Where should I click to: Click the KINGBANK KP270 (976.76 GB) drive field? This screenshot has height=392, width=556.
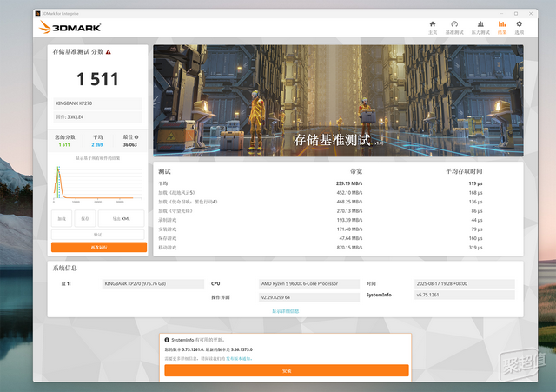pos(153,284)
